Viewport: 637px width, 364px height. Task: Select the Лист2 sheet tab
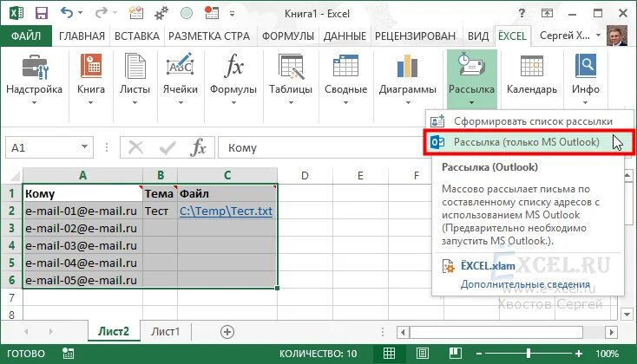click(x=114, y=332)
